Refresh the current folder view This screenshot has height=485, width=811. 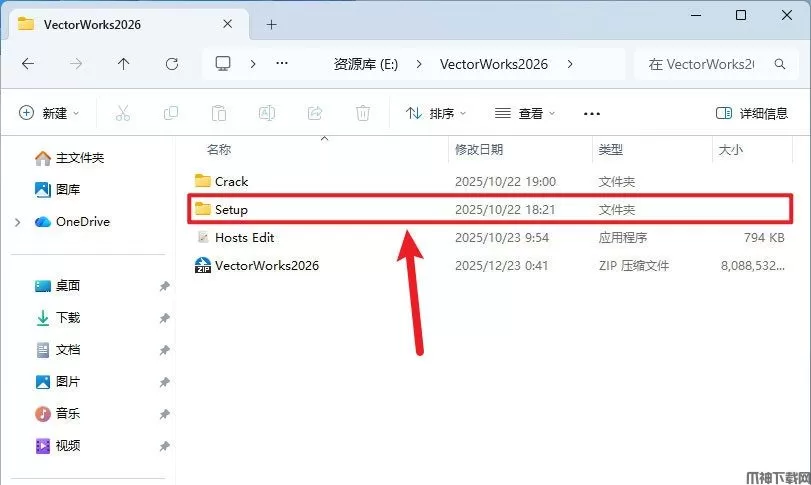point(172,64)
